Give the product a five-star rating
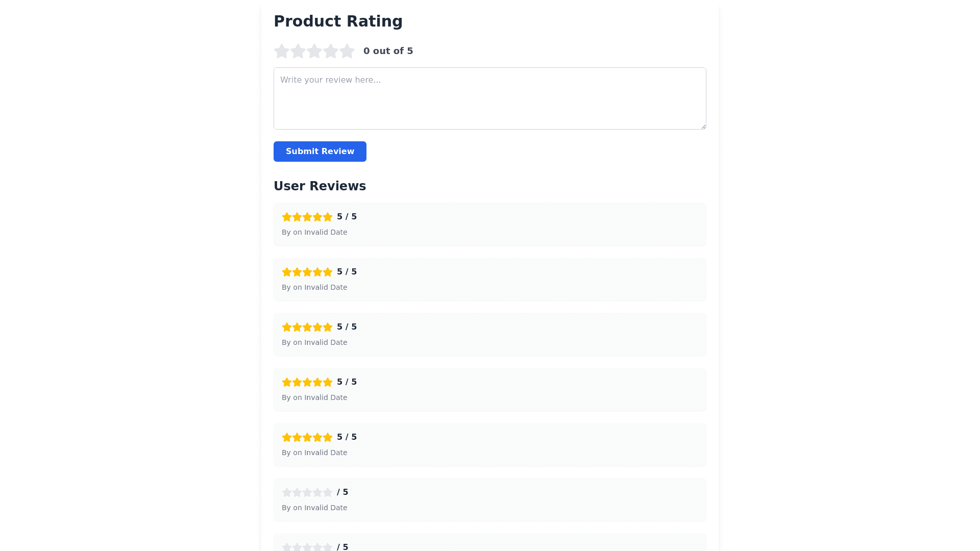This screenshot has height=551, width=980. pyautogui.click(x=347, y=51)
